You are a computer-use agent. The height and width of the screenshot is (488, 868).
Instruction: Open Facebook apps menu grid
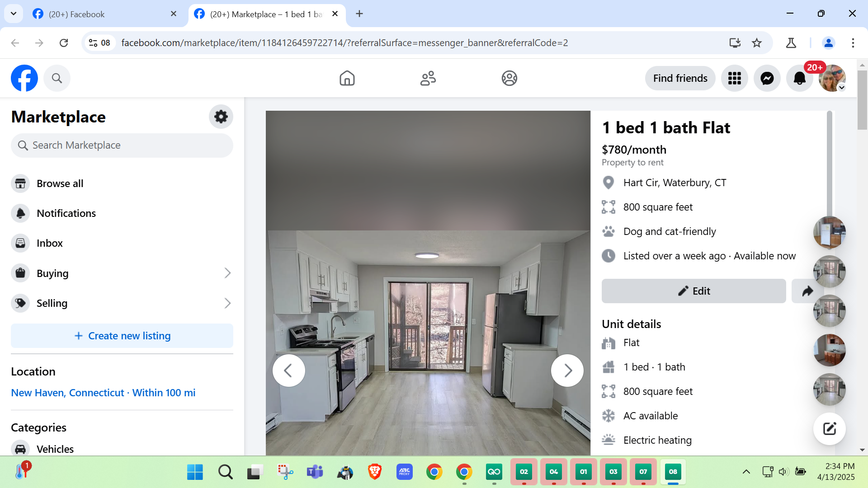pyautogui.click(x=734, y=78)
